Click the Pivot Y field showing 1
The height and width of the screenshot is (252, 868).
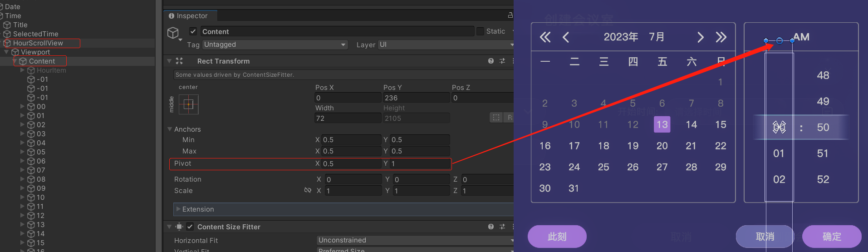pyautogui.click(x=420, y=163)
